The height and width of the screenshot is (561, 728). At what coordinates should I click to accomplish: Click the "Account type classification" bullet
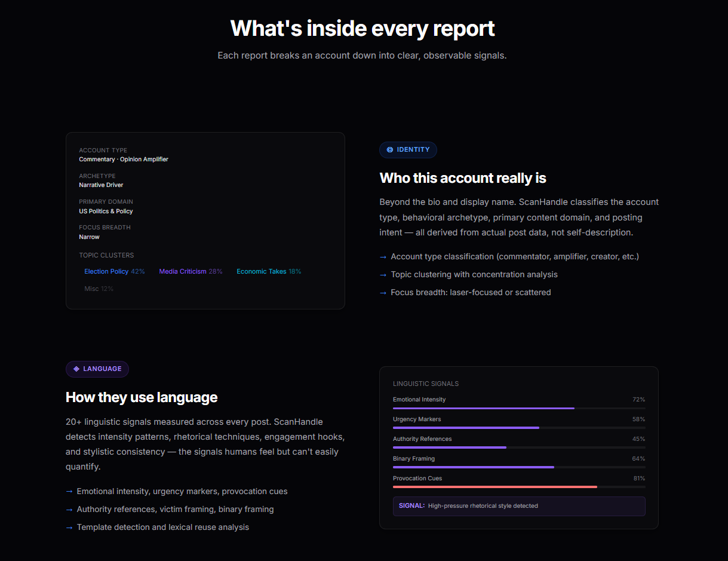509,256
